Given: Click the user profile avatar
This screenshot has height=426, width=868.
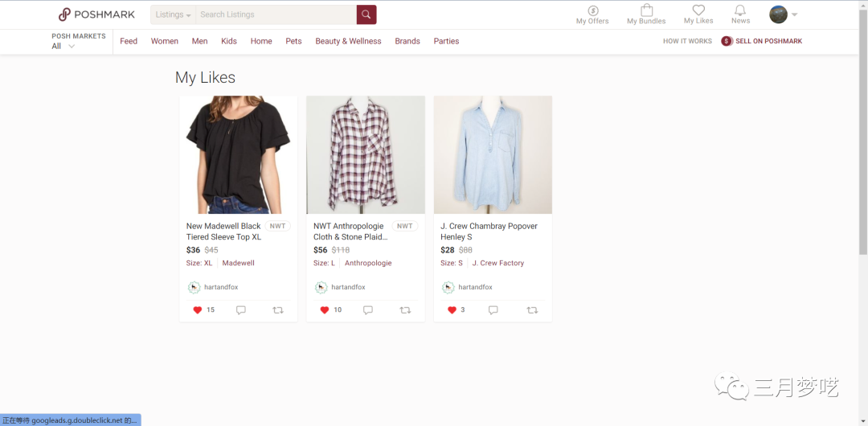Looking at the screenshot, I should [x=778, y=14].
